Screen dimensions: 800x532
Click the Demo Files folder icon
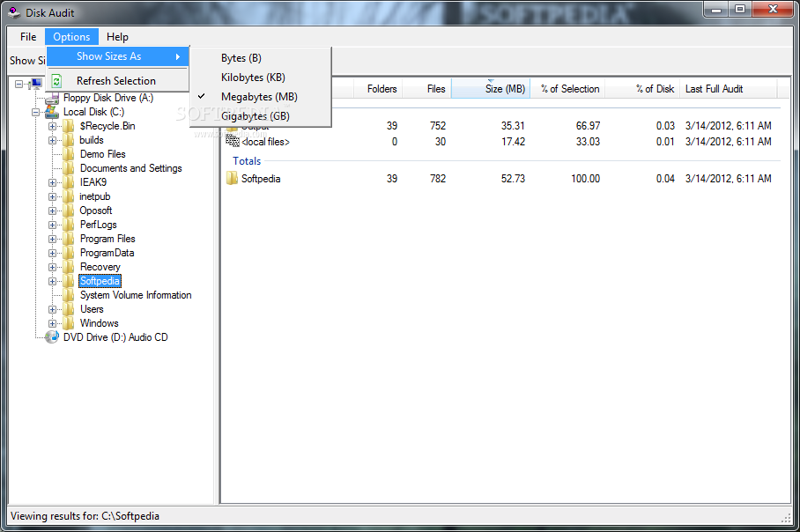tap(69, 154)
